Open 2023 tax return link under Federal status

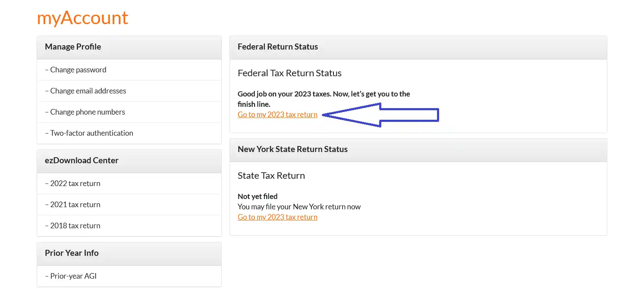[x=277, y=115]
